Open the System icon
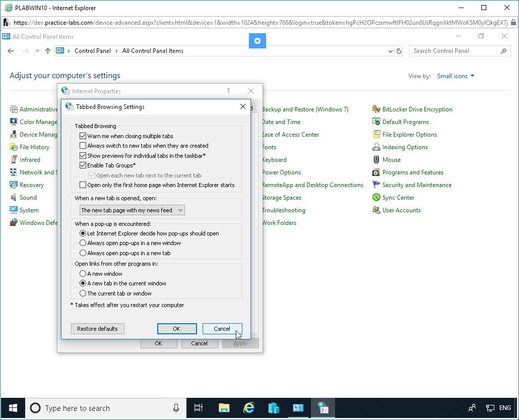 click(14, 210)
